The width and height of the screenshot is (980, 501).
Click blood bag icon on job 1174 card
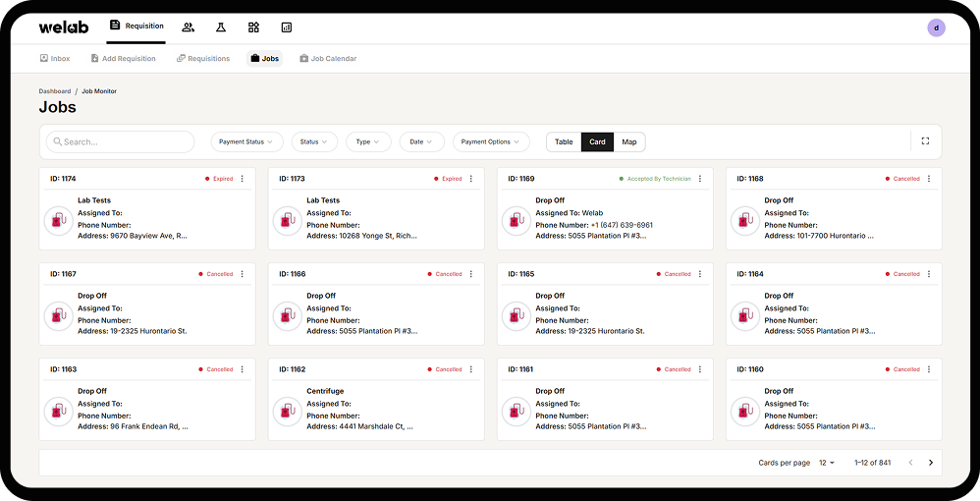[x=59, y=221]
